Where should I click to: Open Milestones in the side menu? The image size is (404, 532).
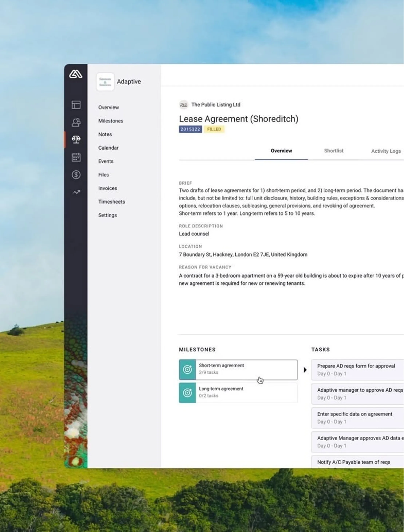click(110, 121)
